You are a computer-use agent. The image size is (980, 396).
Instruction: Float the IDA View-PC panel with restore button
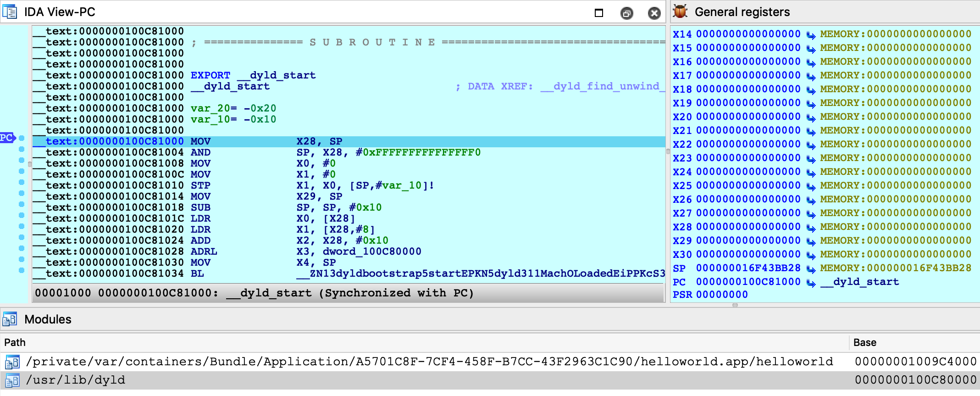coord(626,13)
